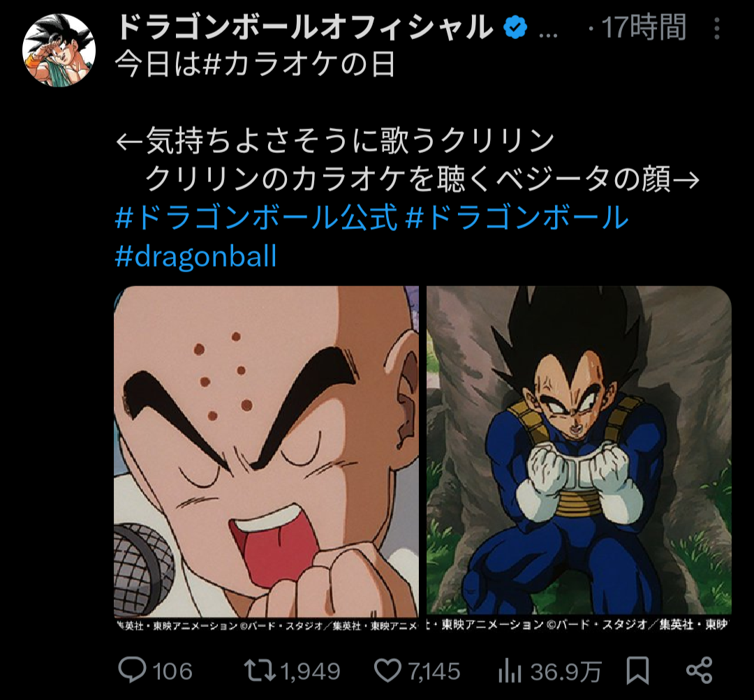Open the view analytics bar chart icon
Image resolution: width=754 pixels, height=700 pixels.
point(510,671)
